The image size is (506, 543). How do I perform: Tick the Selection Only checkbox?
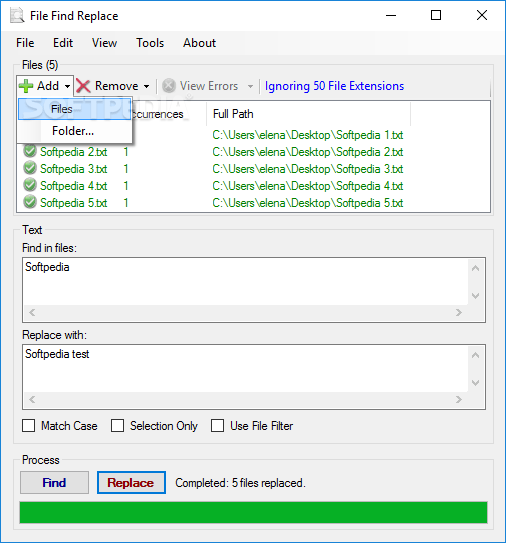click(x=117, y=426)
